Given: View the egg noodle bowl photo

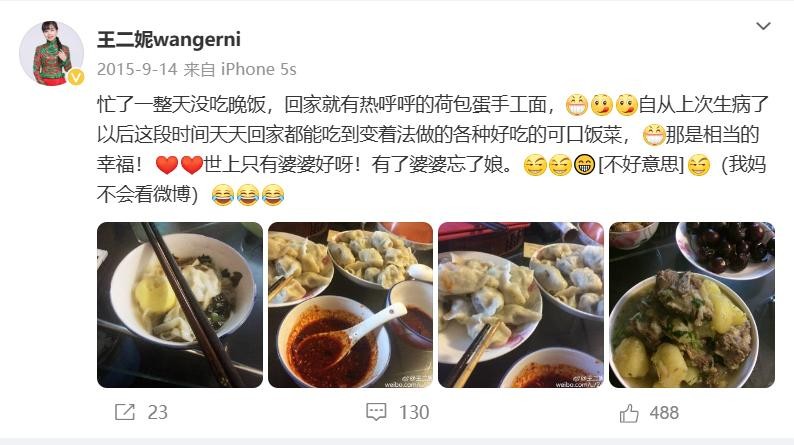Looking at the screenshot, I should [180, 305].
